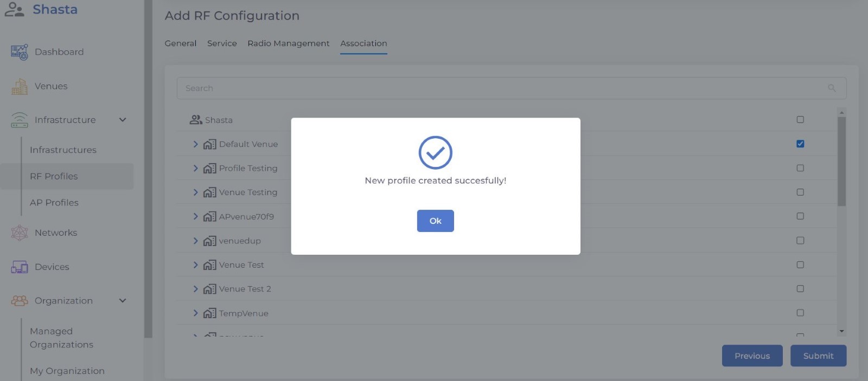This screenshot has height=381, width=868.
Task: Click the Devices icon in sidebar
Action: [20, 267]
